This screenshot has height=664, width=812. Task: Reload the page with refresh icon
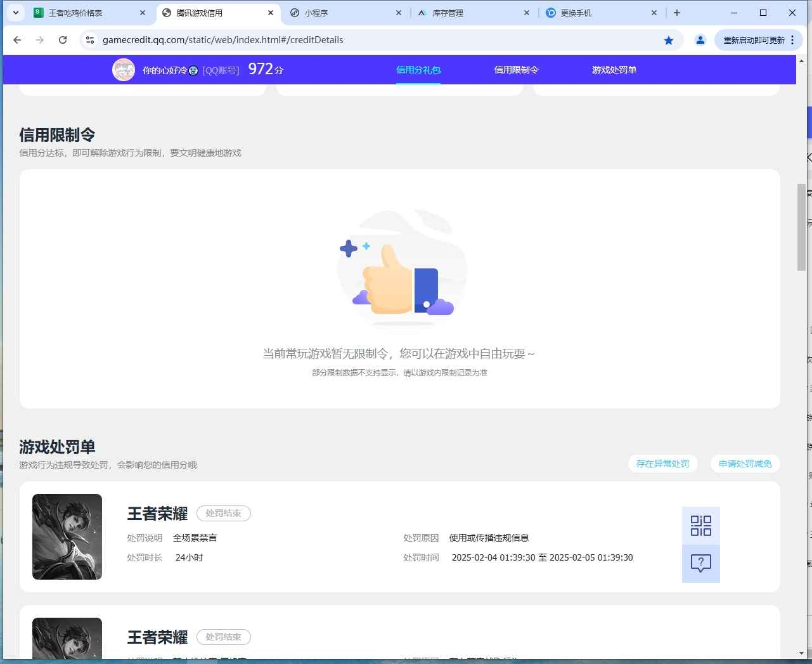pyautogui.click(x=63, y=40)
